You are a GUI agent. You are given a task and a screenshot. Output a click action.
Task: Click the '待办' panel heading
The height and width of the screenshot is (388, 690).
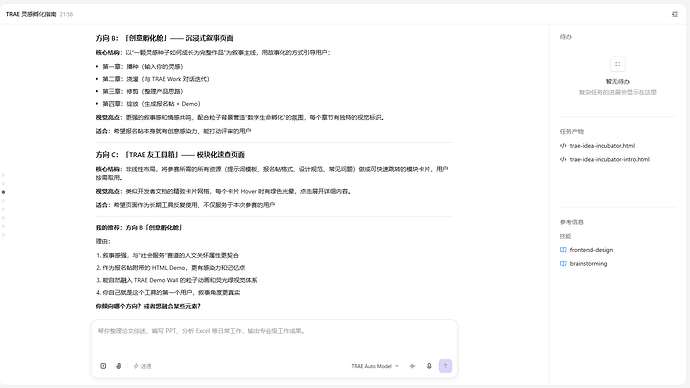click(565, 37)
